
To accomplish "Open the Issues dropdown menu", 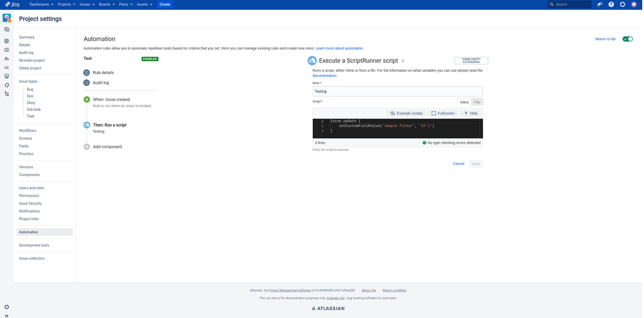I will coord(86,5).
